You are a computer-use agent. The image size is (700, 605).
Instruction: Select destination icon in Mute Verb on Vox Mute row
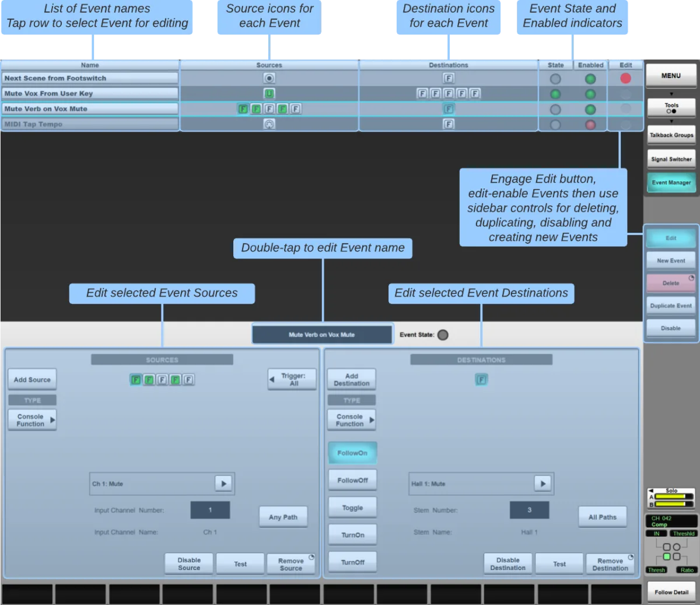(x=449, y=109)
